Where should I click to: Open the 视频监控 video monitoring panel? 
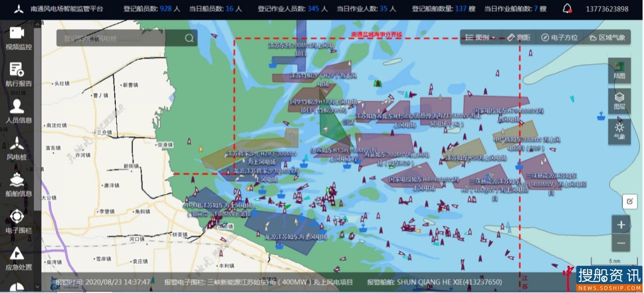[x=18, y=38]
